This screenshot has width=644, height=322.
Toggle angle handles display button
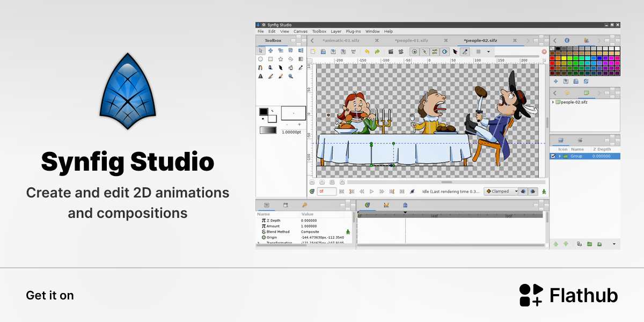pos(465,52)
